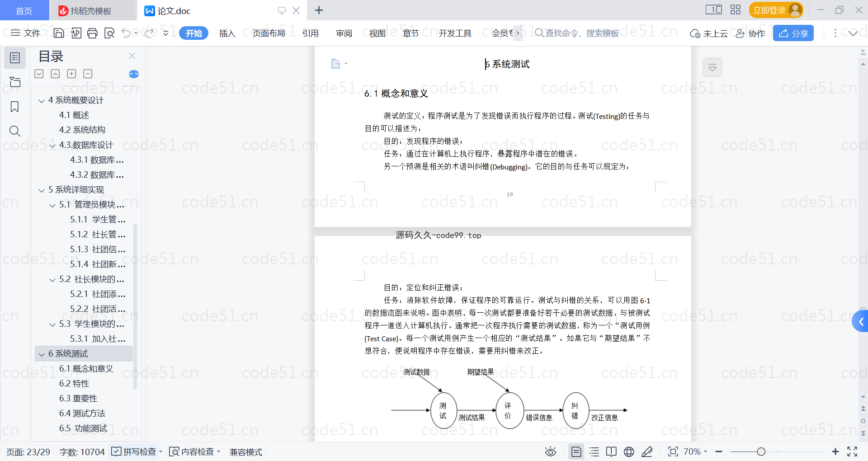Screen dimensions: 868x461
Task: Click the demote heading minus icon
Action: click(88, 74)
